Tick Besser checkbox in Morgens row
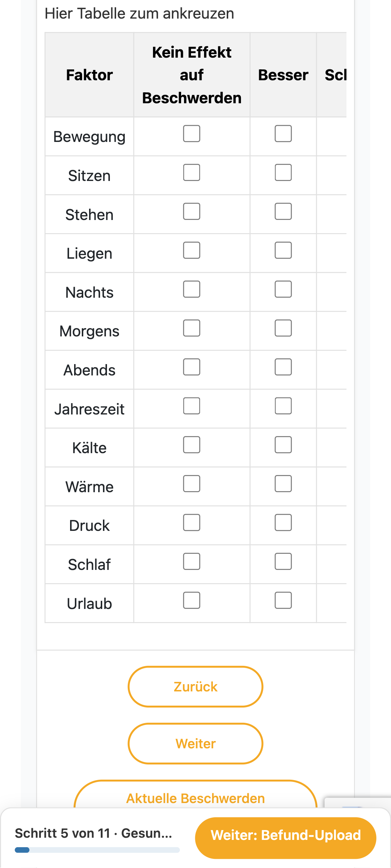 283,328
